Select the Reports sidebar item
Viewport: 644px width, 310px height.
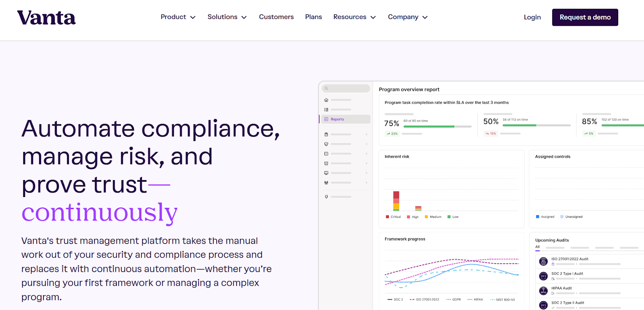point(345,119)
